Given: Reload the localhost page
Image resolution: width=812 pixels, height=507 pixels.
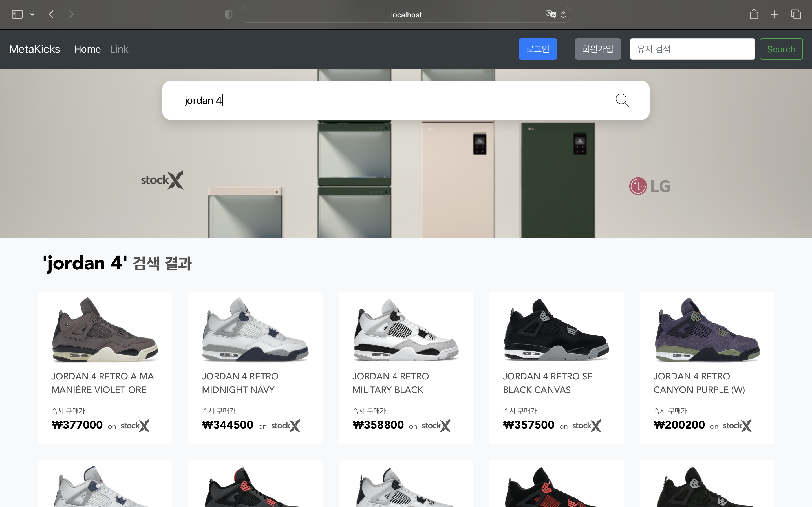Looking at the screenshot, I should 563,14.
